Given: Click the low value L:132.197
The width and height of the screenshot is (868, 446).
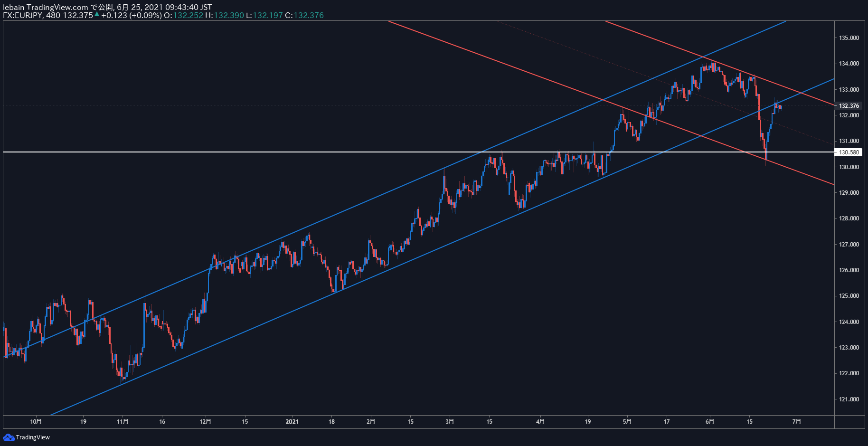Looking at the screenshot, I should click(264, 15).
